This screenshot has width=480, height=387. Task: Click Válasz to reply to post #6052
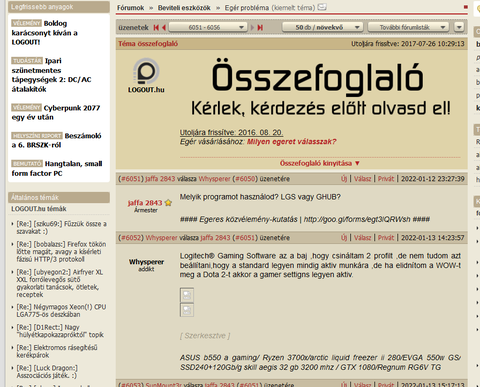[362, 238]
